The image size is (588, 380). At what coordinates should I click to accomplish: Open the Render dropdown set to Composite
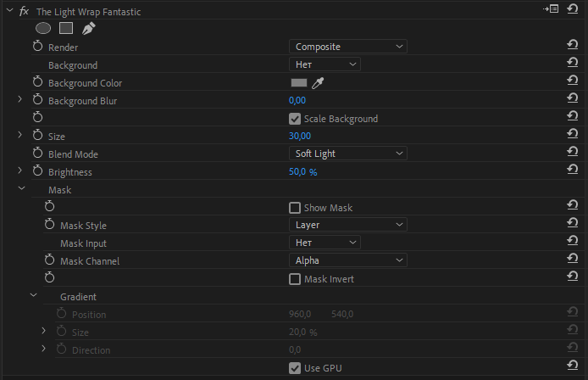(347, 47)
